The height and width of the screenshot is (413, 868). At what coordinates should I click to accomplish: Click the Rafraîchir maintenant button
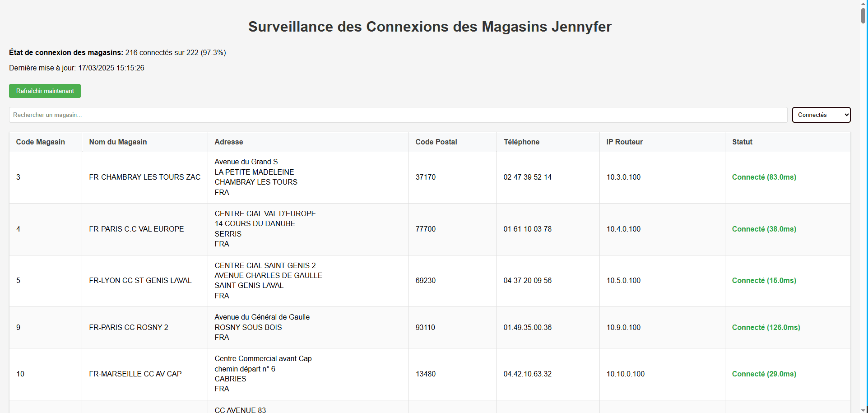[45, 91]
